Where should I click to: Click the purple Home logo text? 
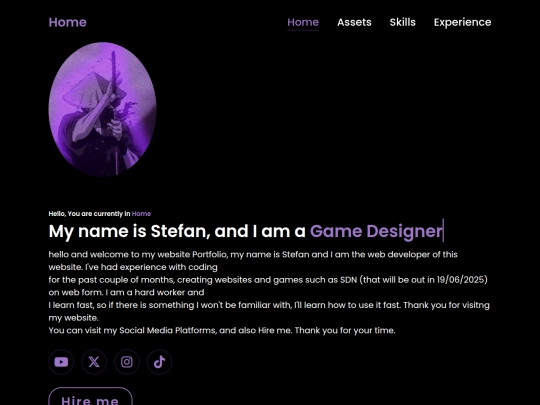68,22
